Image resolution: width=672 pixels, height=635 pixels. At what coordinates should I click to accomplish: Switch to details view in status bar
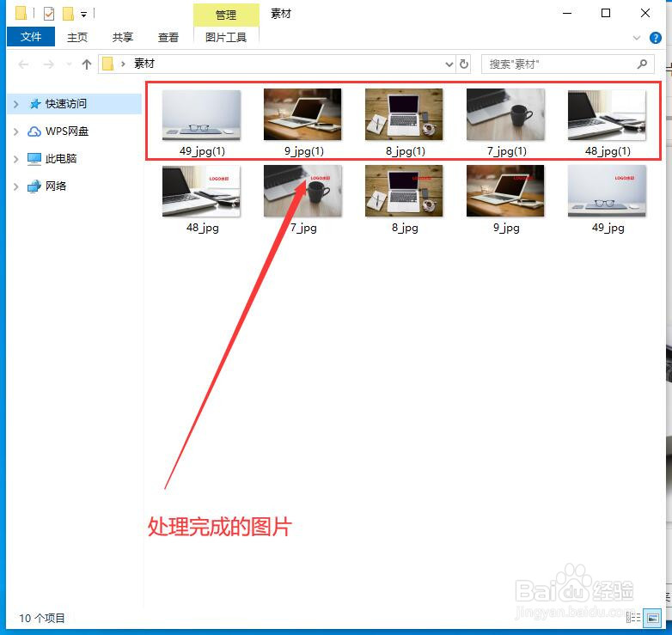633,618
